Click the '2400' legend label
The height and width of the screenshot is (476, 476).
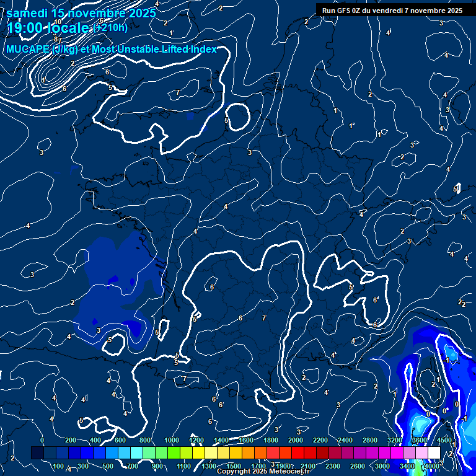pyautogui.click(x=345, y=440)
